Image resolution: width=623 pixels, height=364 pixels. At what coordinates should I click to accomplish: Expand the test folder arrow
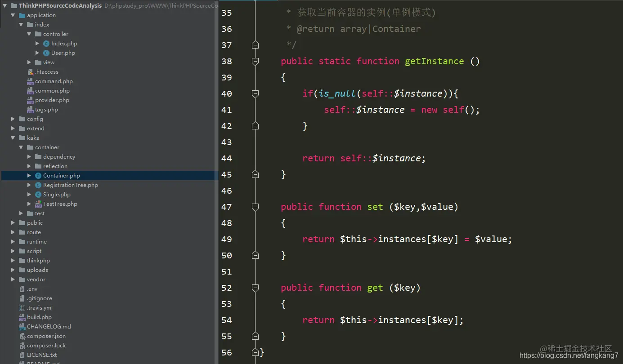tap(21, 213)
